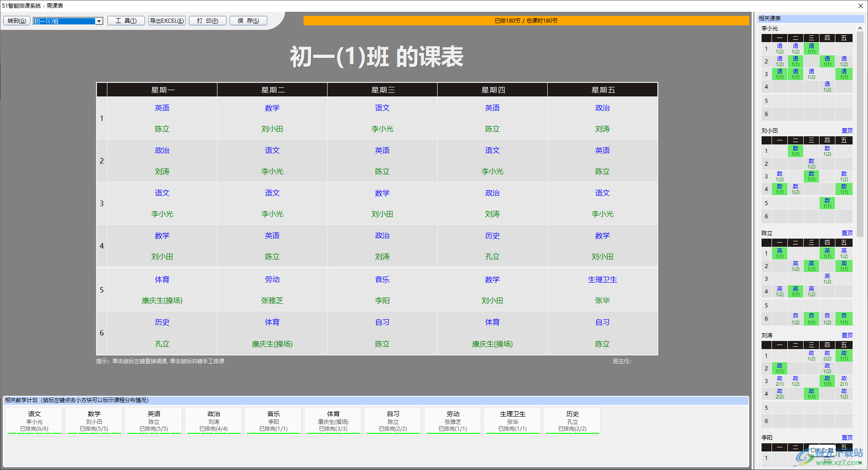This screenshot has height=470, width=868.
Task: Open the 初一(1)班 class dropdown
Action: tap(99, 21)
